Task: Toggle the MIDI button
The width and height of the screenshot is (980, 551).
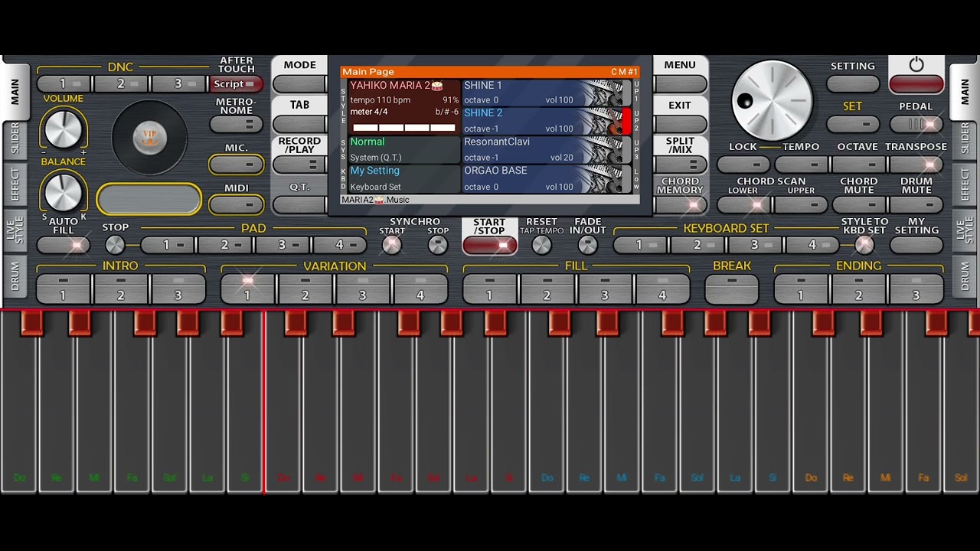Action: point(236,204)
